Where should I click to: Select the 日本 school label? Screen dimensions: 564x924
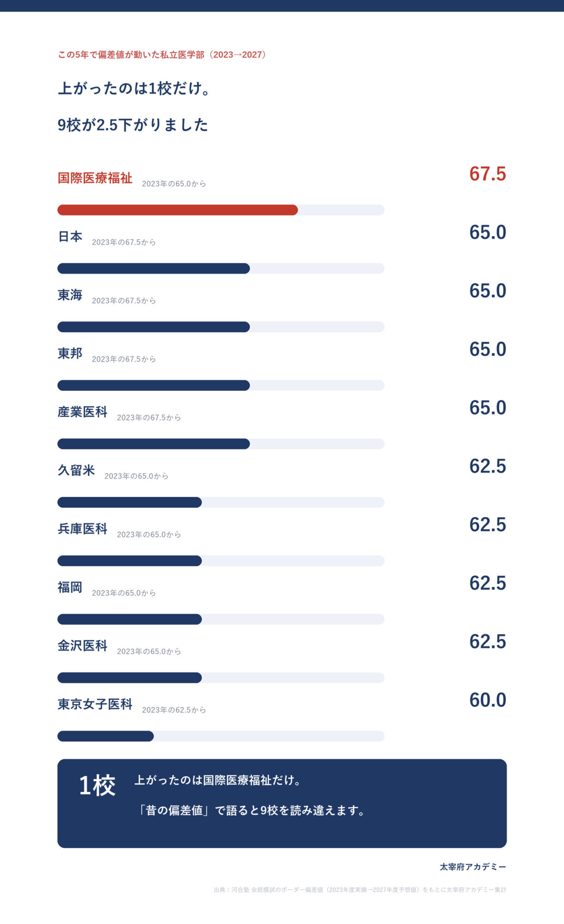click(70, 237)
